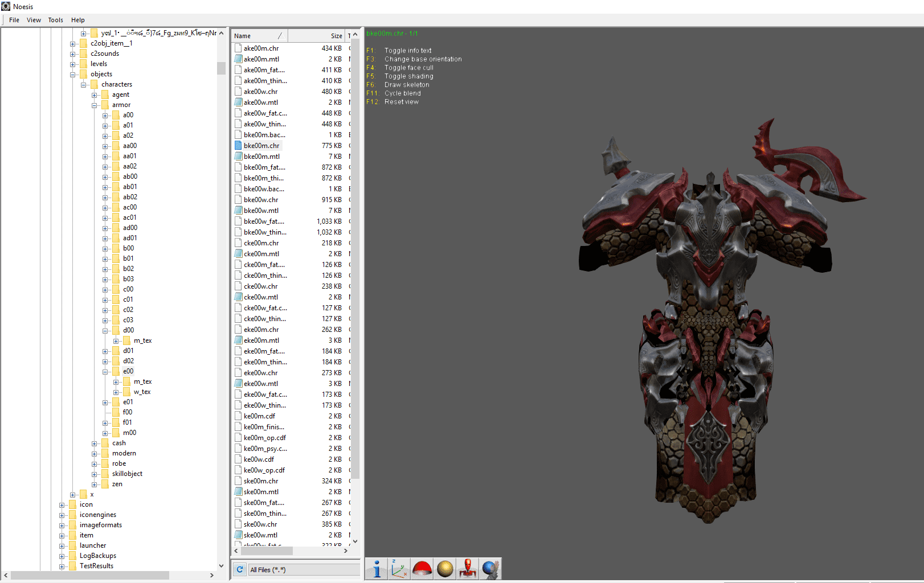
Task: Click the refresh icon beside the file filter
Action: [240, 569]
